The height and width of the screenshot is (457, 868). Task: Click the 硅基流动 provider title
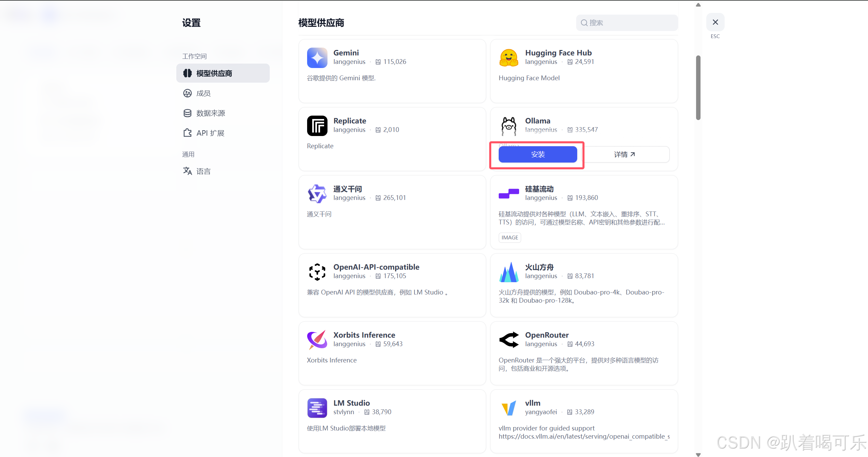pos(539,189)
